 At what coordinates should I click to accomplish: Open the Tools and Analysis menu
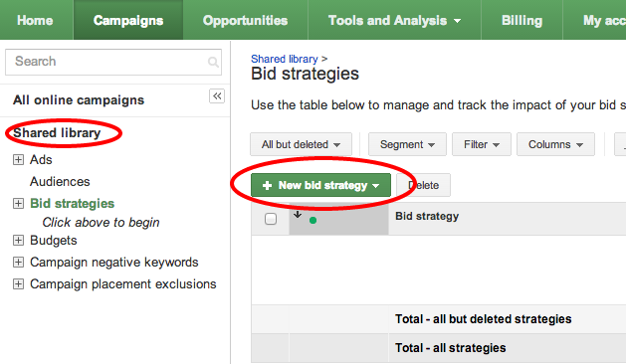point(394,20)
